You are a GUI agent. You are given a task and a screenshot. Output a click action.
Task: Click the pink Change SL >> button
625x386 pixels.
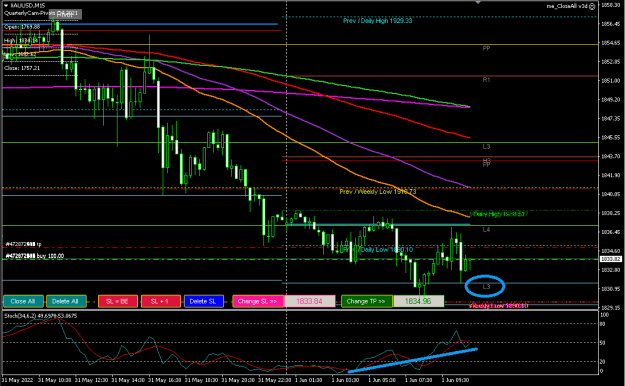pos(258,301)
